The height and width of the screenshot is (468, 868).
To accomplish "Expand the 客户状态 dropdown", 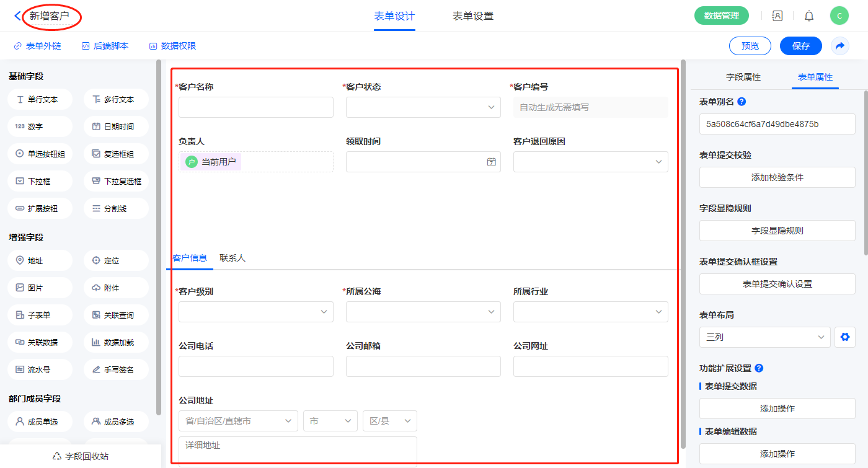I will pyautogui.click(x=423, y=107).
